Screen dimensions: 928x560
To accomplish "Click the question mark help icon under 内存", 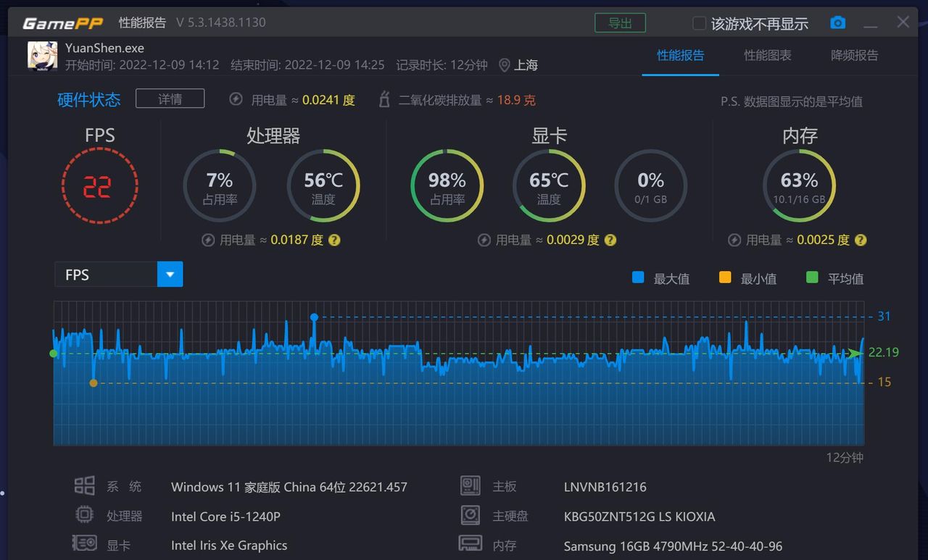I will pyautogui.click(x=861, y=240).
